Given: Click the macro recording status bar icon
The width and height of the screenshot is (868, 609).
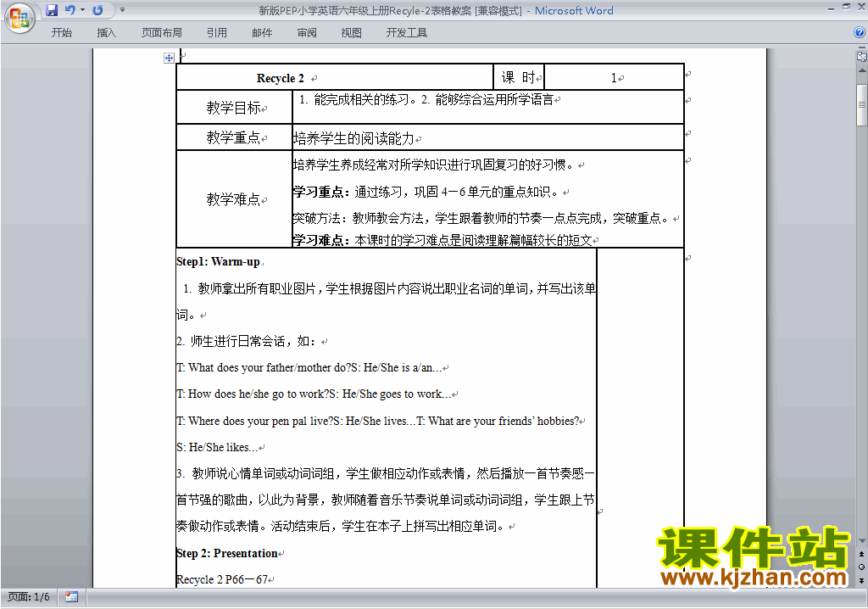Looking at the screenshot, I should click(71, 597).
